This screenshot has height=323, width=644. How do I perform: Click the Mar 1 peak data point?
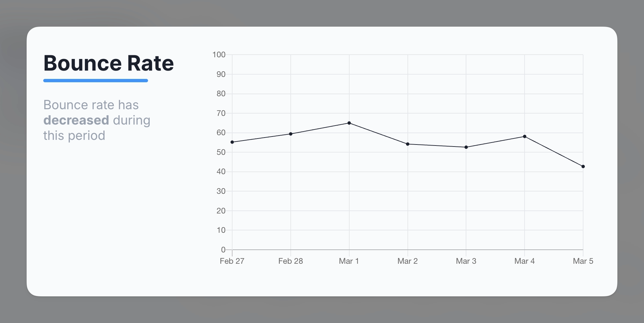click(349, 123)
